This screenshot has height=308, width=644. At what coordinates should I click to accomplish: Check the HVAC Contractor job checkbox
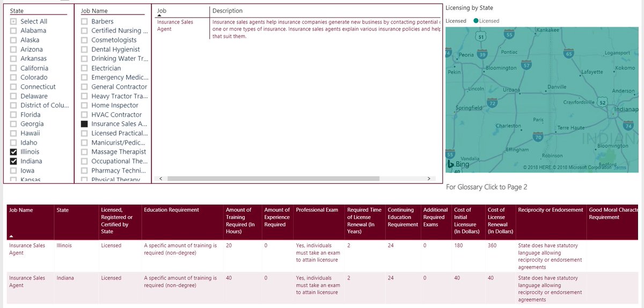[x=84, y=114]
